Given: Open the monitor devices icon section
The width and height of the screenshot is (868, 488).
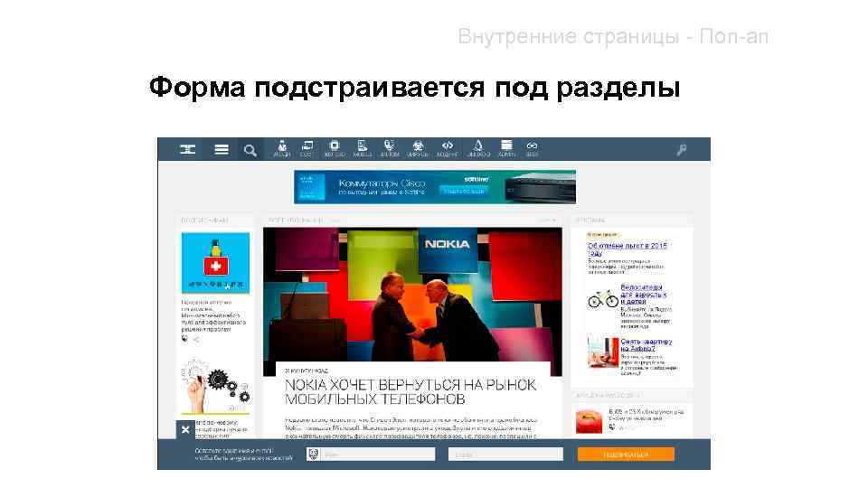Looking at the screenshot, I should (307, 148).
